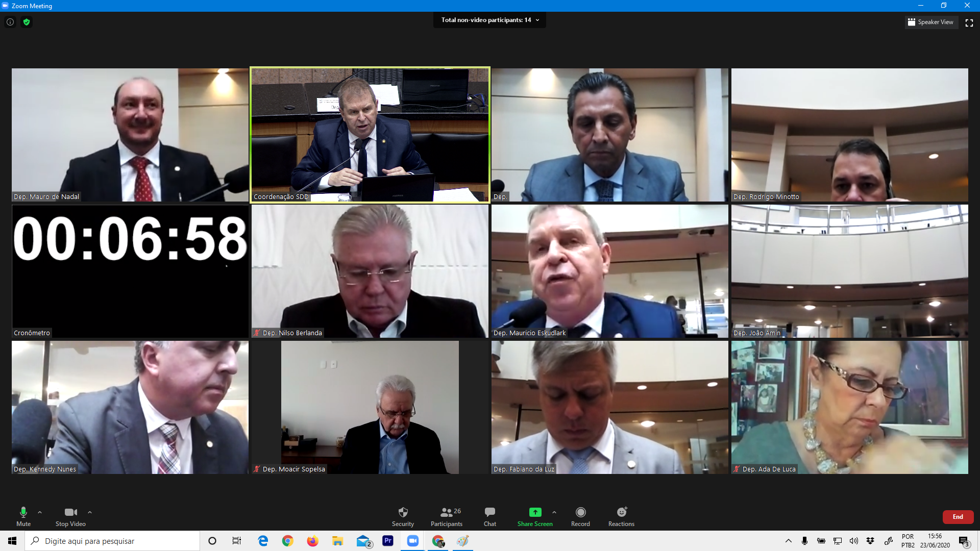Open the Security shield menu
The image size is (980, 551).
(x=403, y=516)
